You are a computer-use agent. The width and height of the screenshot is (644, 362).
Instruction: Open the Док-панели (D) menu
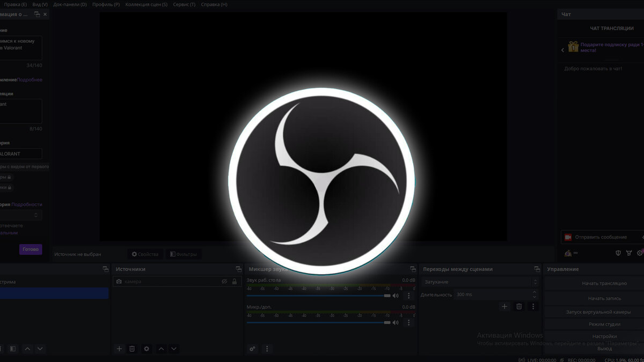tap(70, 4)
